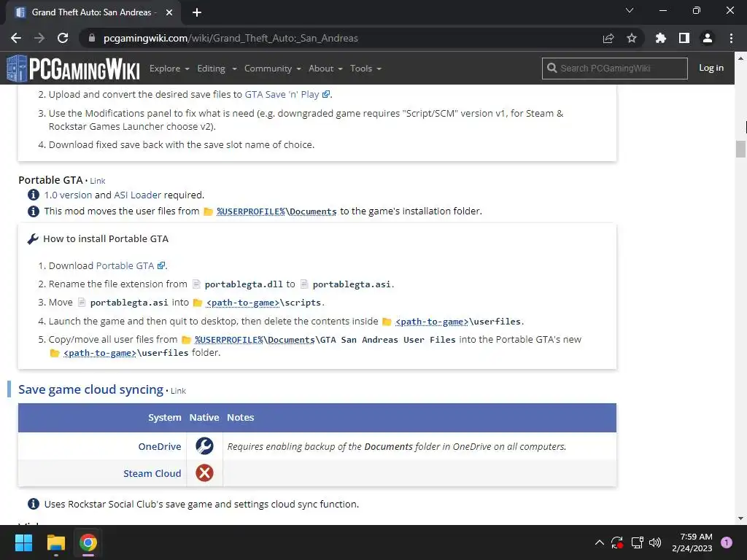Click the browser address bar URL
The image size is (747, 560).
231,38
